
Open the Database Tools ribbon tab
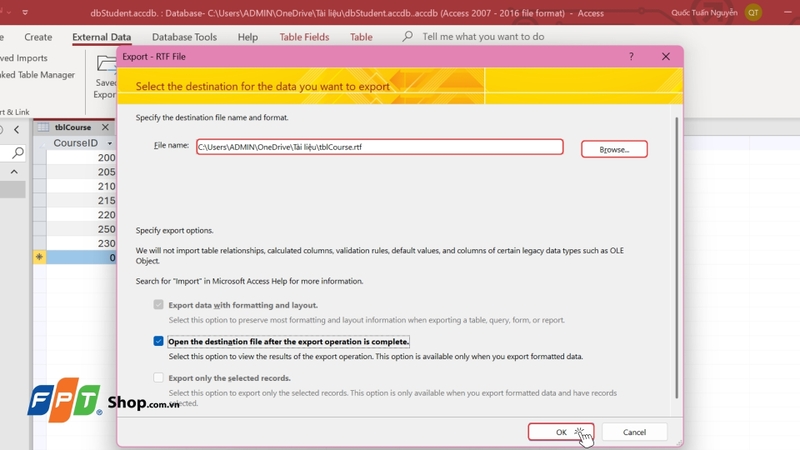click(184, 37)
